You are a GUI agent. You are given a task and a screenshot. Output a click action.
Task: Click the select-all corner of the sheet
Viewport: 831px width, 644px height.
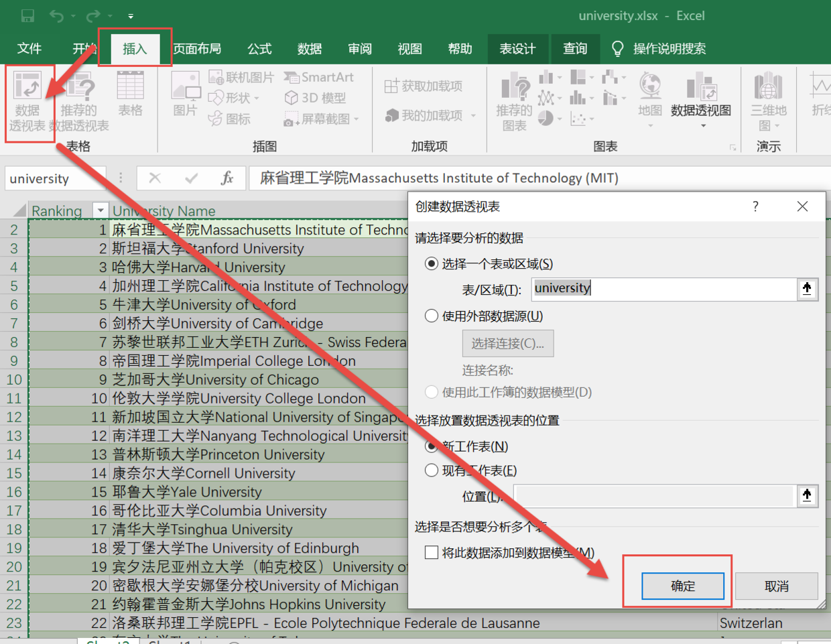click(x=19, y=210)
